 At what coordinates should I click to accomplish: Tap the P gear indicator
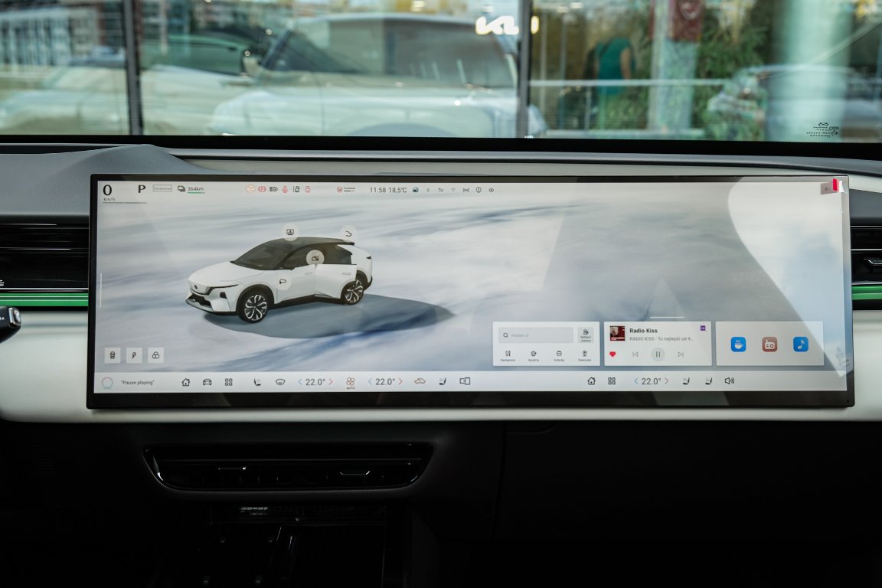[141, 189]
